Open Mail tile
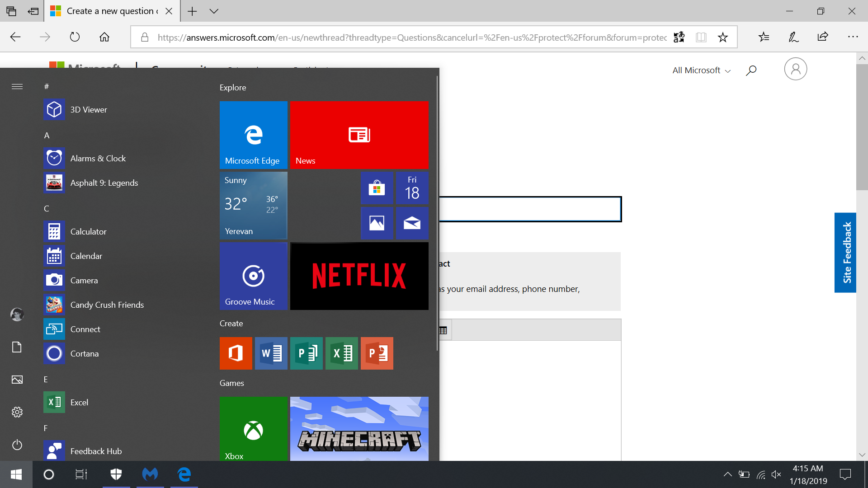 pyautogui.click(x=412, y=223)
